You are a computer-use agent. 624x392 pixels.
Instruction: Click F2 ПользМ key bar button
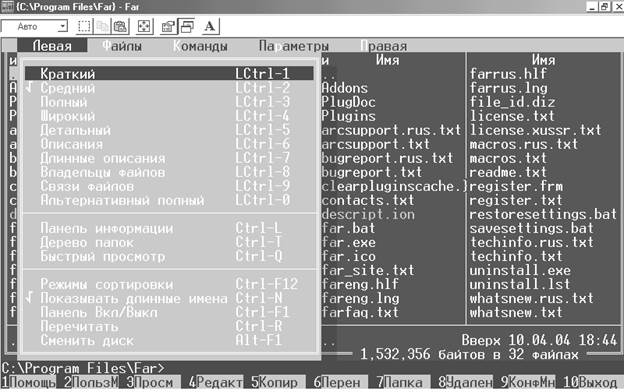click(x=91, y=382)
